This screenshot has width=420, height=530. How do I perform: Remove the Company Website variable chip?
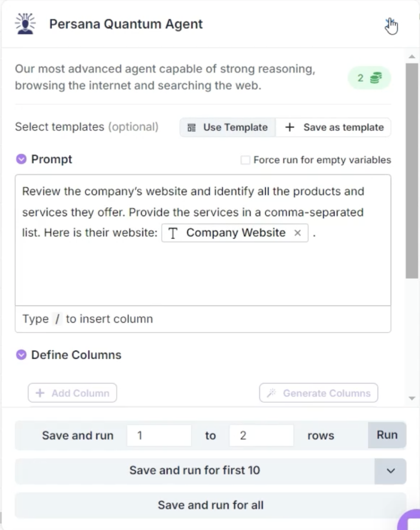(298, 233)
